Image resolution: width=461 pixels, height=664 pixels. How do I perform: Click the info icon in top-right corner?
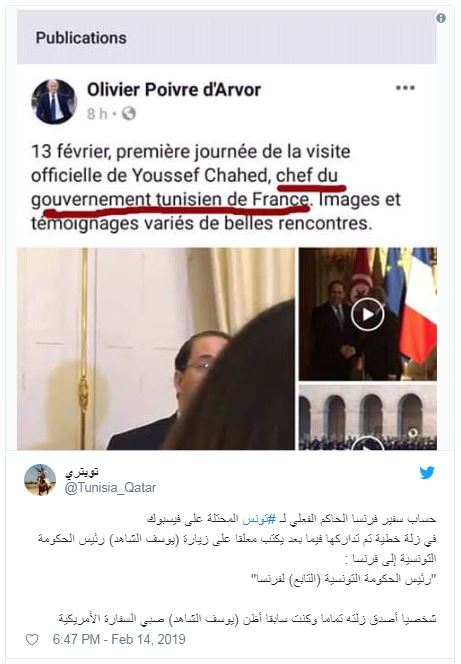pos(441,18)
